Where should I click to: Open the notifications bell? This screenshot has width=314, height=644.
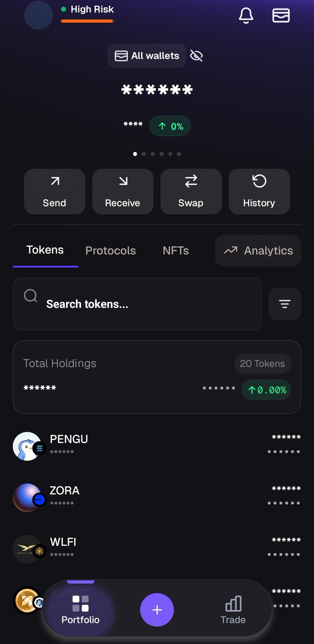click(246, 15)
